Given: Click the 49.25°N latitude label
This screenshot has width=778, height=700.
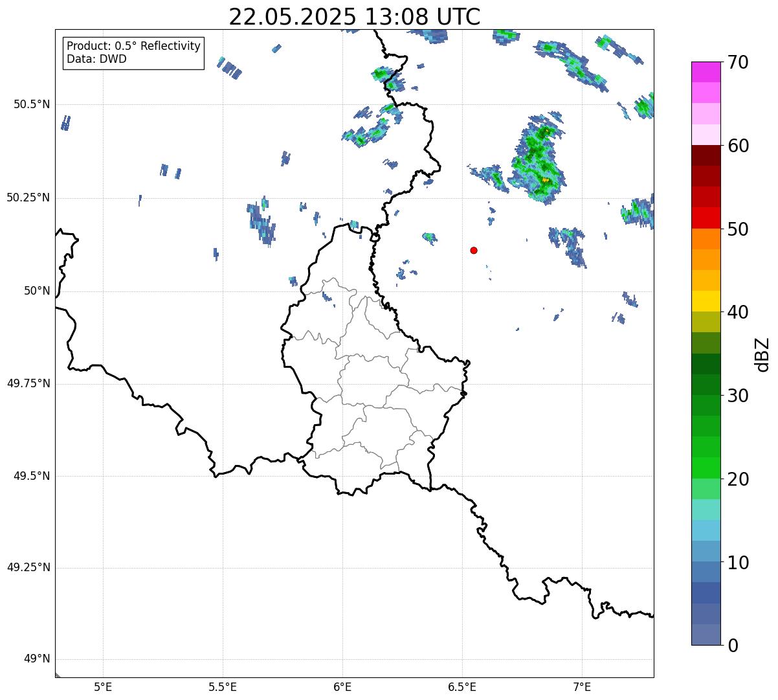Looking at the screenshot, I should coord(28,568).
